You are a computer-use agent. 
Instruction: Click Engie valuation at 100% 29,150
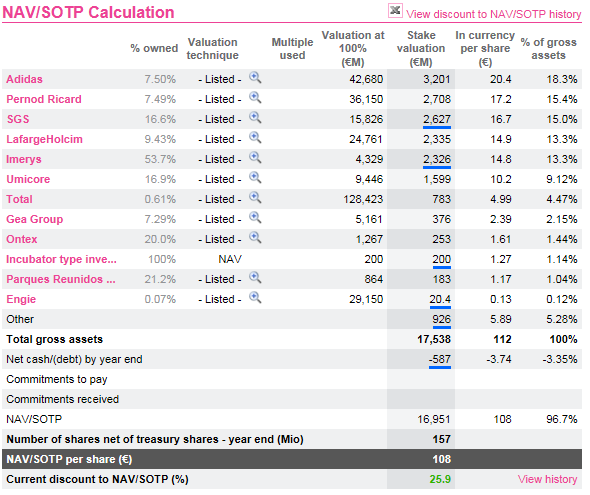tap(366, 299)
